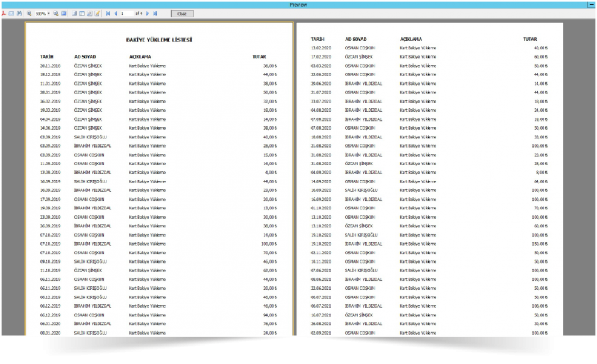Open page setup icon
This screenshot has height=364, width=597.
pos(89,13)
